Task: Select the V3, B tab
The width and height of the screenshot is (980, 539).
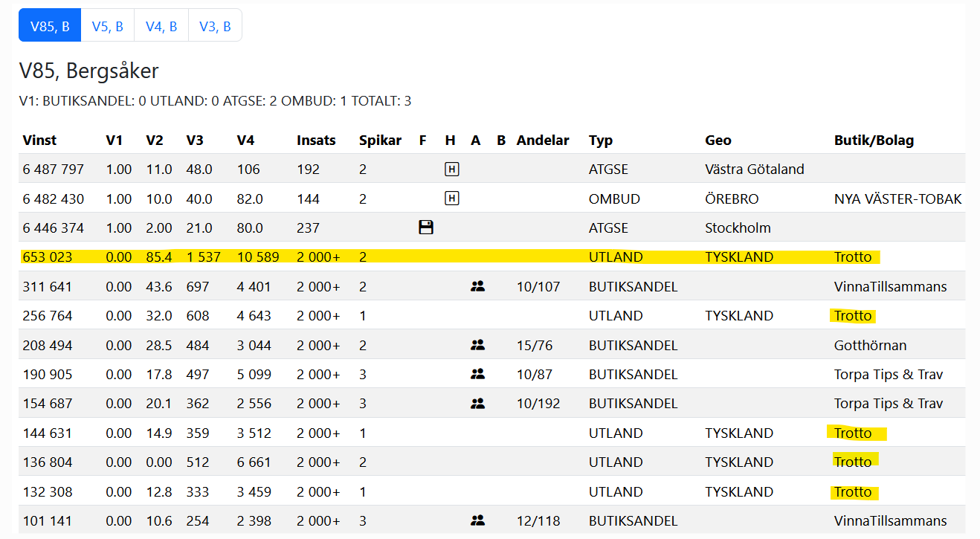Action: pyautogui.click(x=215, y=26)
